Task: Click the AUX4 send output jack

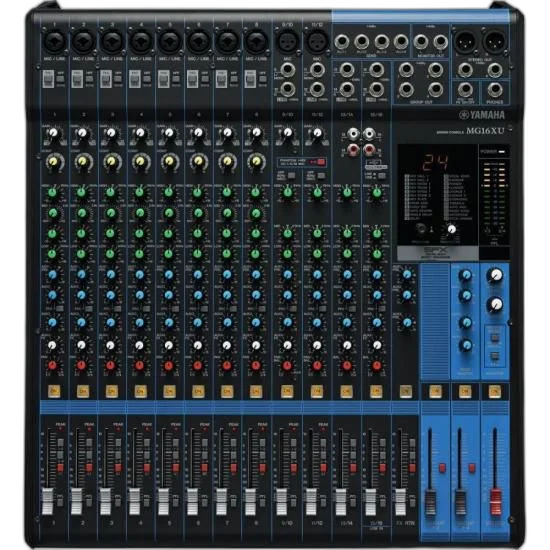Action: pos(401,42)
